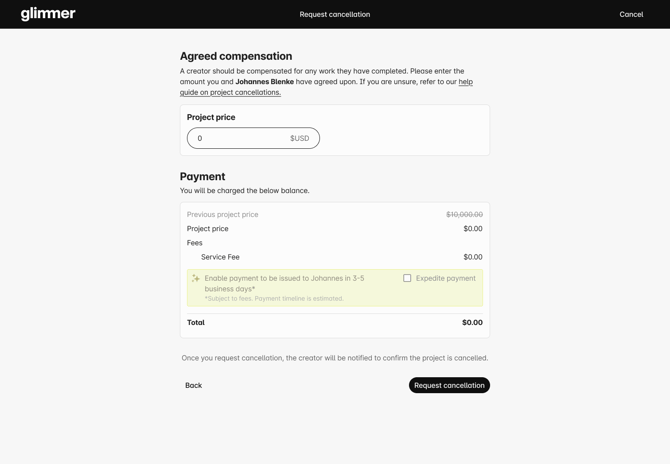Click the Johannes Blenke name
The width and height of the screenshot is (670, 464).
coord(264,82)
